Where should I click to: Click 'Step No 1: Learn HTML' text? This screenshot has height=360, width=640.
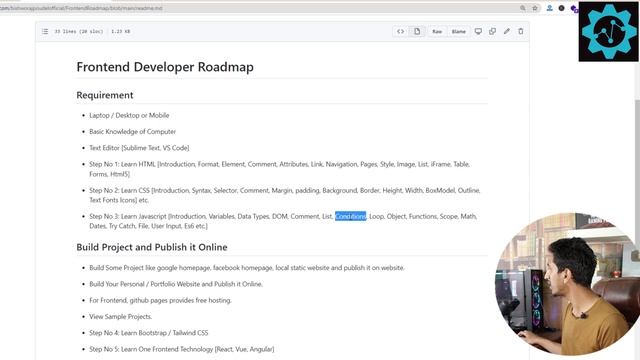[x=122, y=164]
